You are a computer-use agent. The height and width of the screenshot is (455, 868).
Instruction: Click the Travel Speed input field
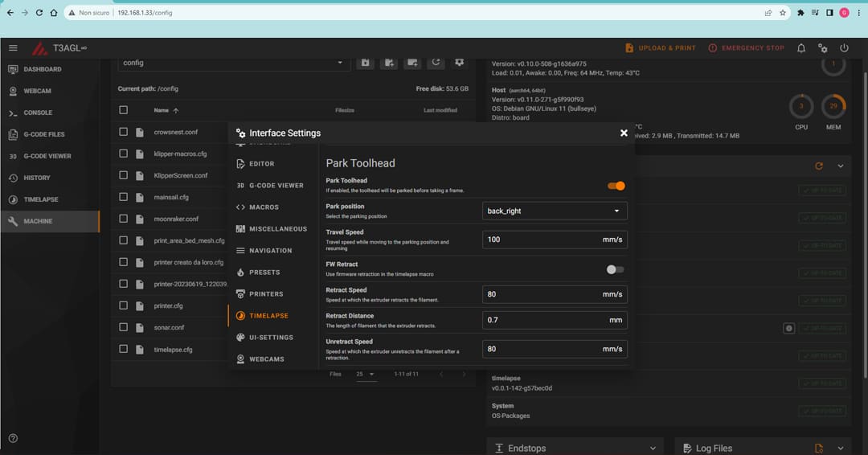click(x=555, y=240)
